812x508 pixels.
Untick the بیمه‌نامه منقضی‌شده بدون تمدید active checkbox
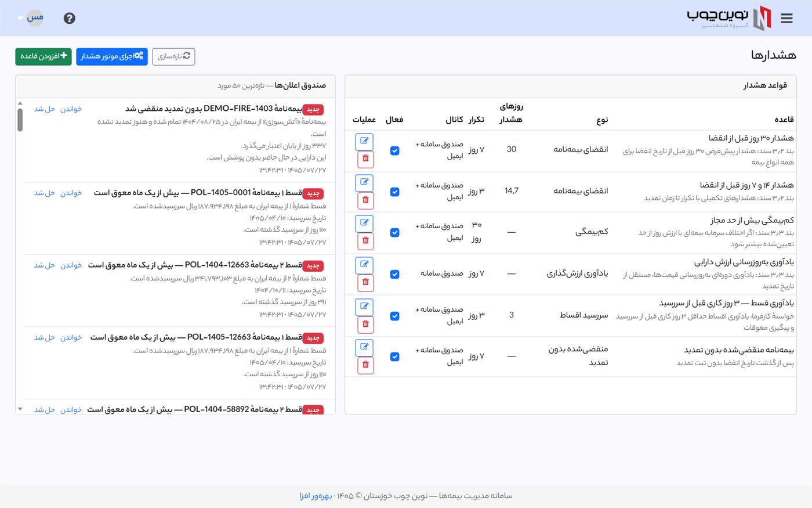395,356
